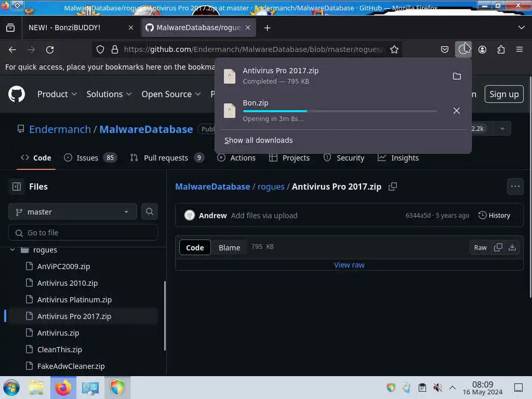Image resolution: width=532 pixels, height=399 pixels.
Task: Click the GitHub Octocat logo
Action: click(x=17, y=94)
